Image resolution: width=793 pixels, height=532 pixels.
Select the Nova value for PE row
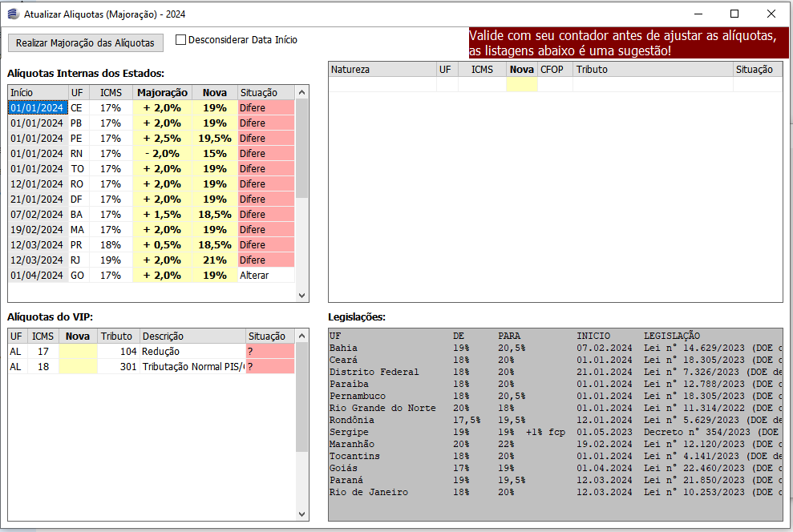[x=214, y=139]
